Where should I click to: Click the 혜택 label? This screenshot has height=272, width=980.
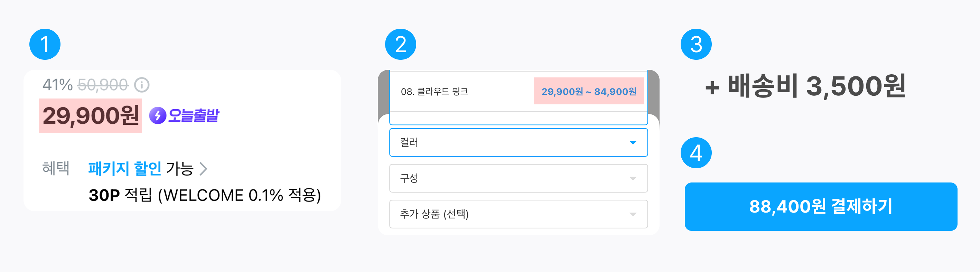click(x=56, y=168)
